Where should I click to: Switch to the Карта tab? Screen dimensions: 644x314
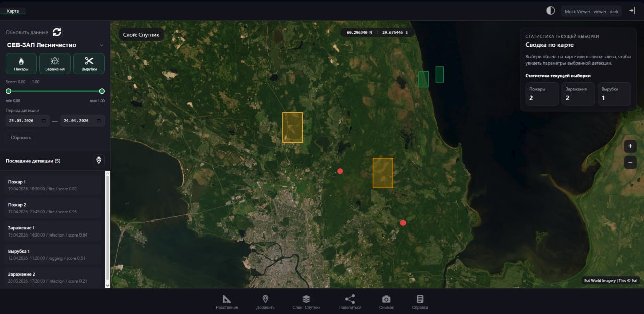[13, 11]
